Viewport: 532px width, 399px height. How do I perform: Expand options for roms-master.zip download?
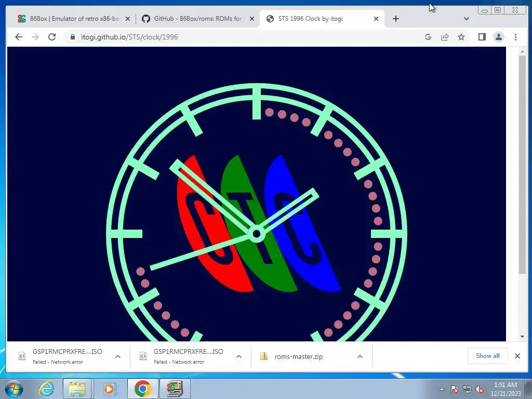click(360, 356)
